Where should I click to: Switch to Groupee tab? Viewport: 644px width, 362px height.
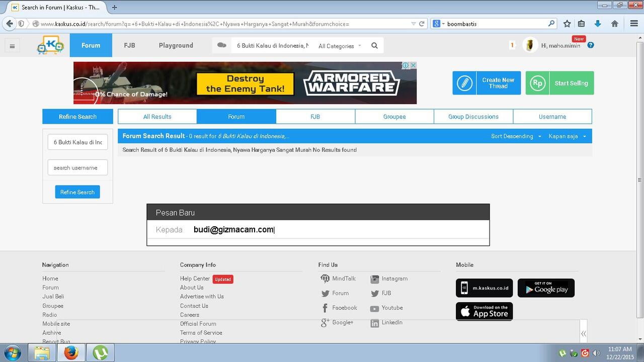click(x=394, y=117)
